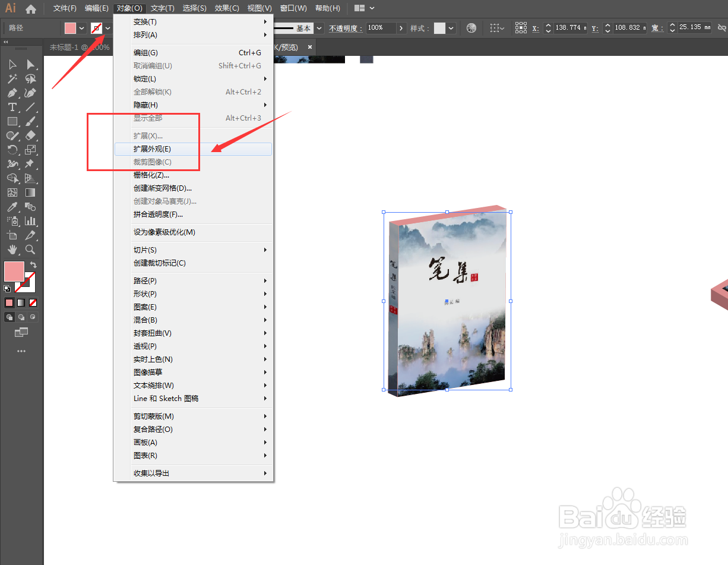The width and height of the screenshot is (728, 565).
Task: Select the Pen tool
Action: [x=12, y=93]
